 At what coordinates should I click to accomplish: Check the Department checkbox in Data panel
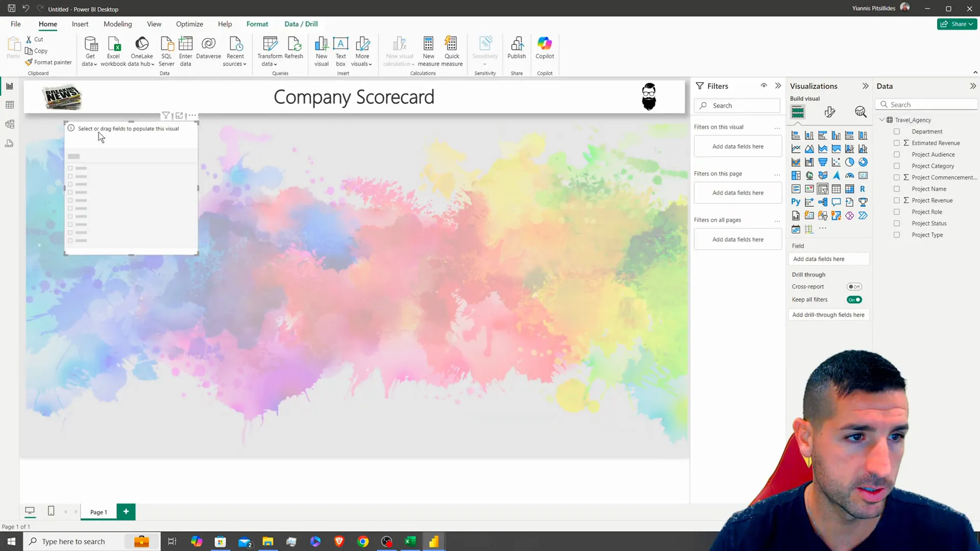896,131
